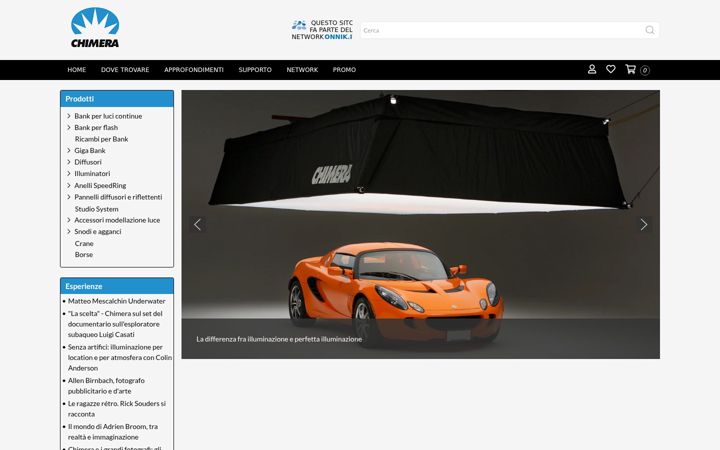Click the Chimera logo
Viewport: 720px width, 450px height.
coord(95,28)
